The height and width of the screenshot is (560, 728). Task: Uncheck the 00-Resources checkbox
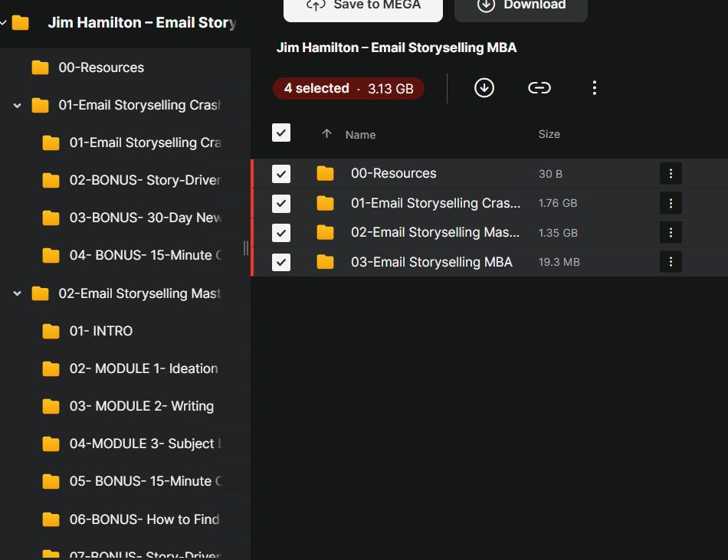point(281,174)
